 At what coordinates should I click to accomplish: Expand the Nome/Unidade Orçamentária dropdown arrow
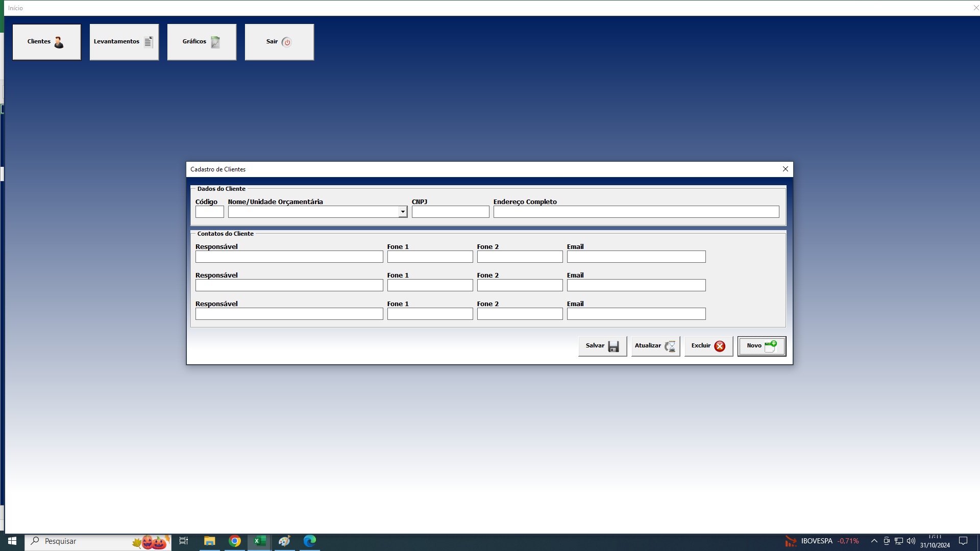click(403, 212)
